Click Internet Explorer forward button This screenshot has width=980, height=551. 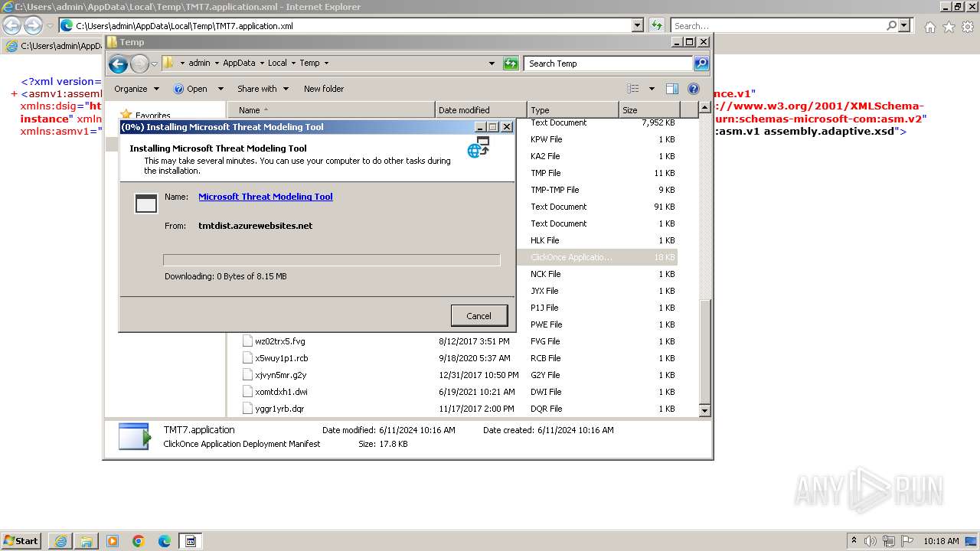tap(33, 25)
